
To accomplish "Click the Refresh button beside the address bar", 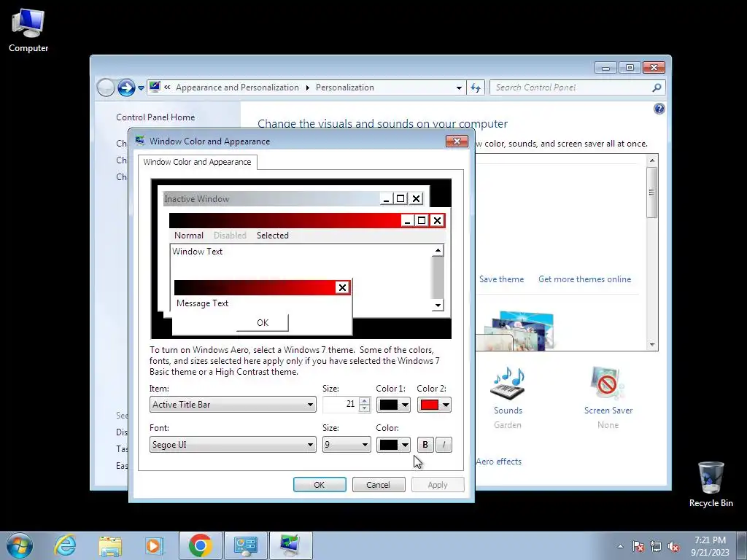I will 476,87.
